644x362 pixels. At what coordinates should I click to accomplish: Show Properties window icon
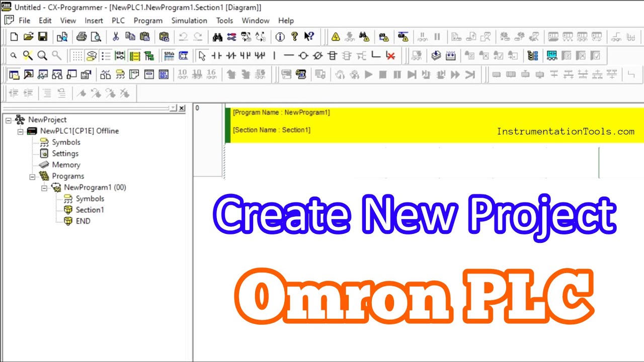[x=86, y=75]
